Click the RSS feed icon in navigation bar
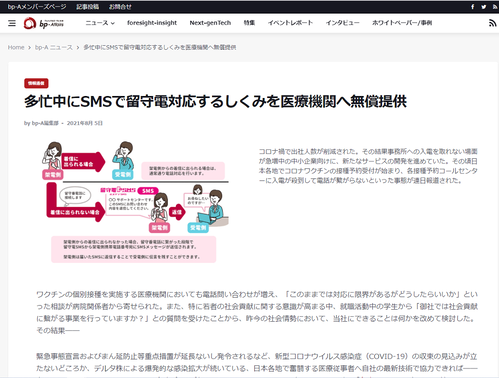499x378 pixels. click(492, 23)
